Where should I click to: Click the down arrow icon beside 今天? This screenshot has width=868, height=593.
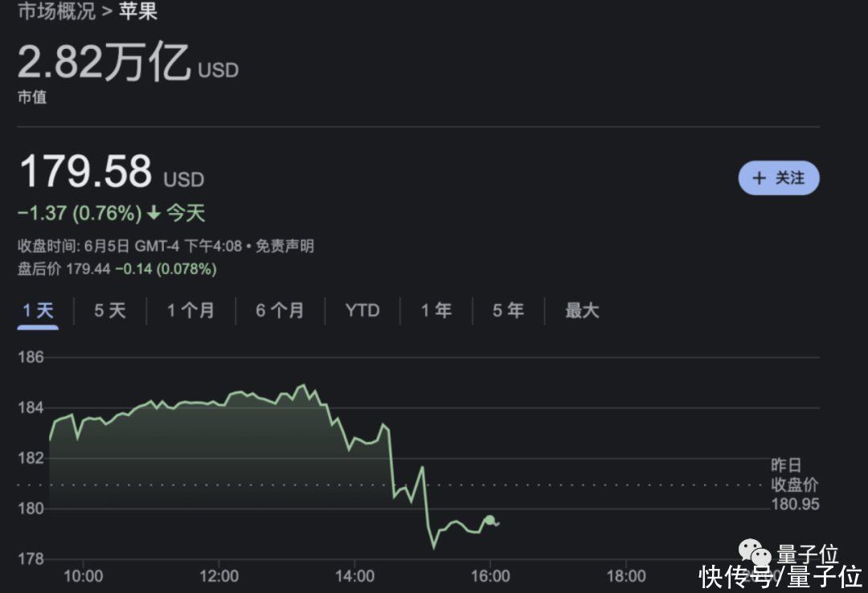154,214
